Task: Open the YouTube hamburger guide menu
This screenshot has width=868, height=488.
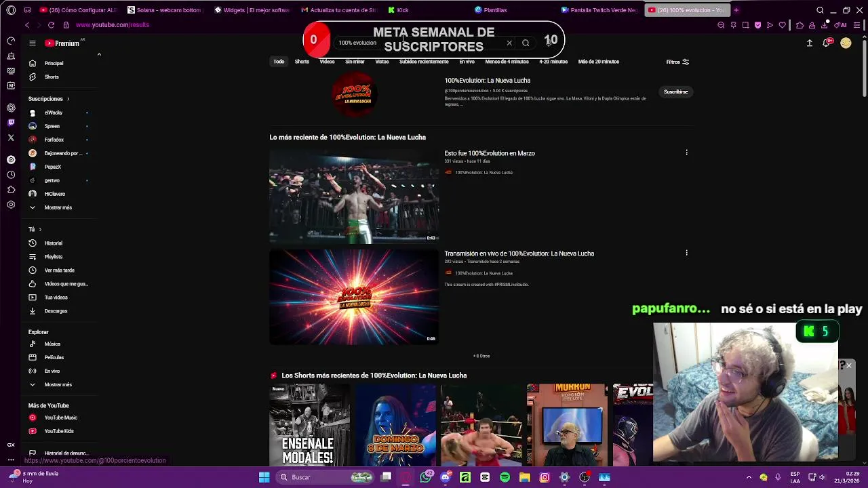Action: pyautogui.click(x=32, y=43)
